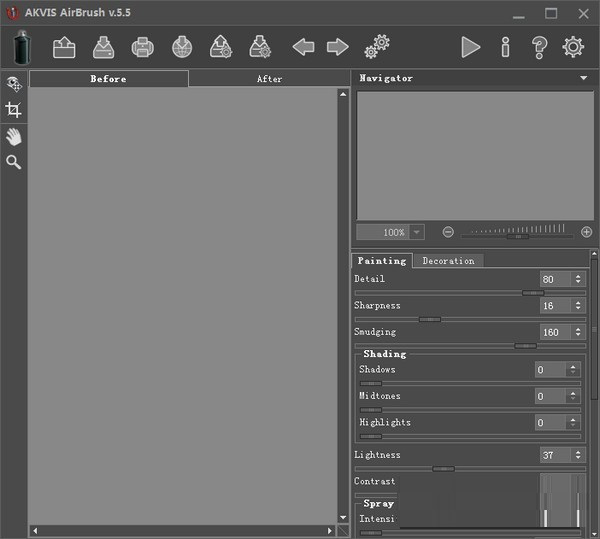Screen dimensions: 600x539
Task: Click the Lightness value field
Action: coord(553,455)
